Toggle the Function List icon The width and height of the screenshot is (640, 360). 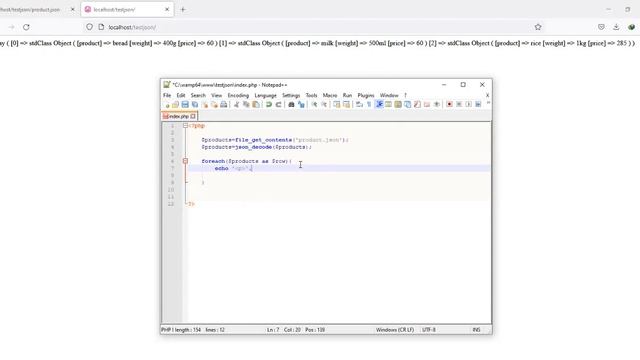[417, 105]
